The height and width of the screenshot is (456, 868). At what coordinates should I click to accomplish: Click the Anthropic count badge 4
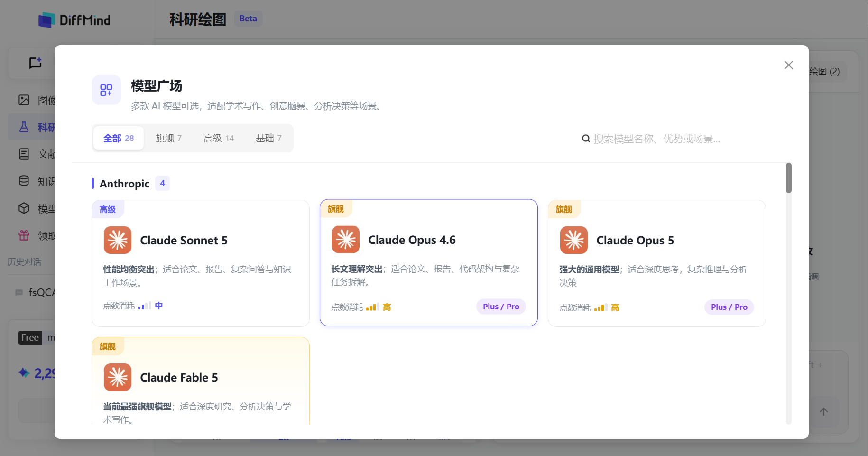pyautogui.click(x=162, y=183)
